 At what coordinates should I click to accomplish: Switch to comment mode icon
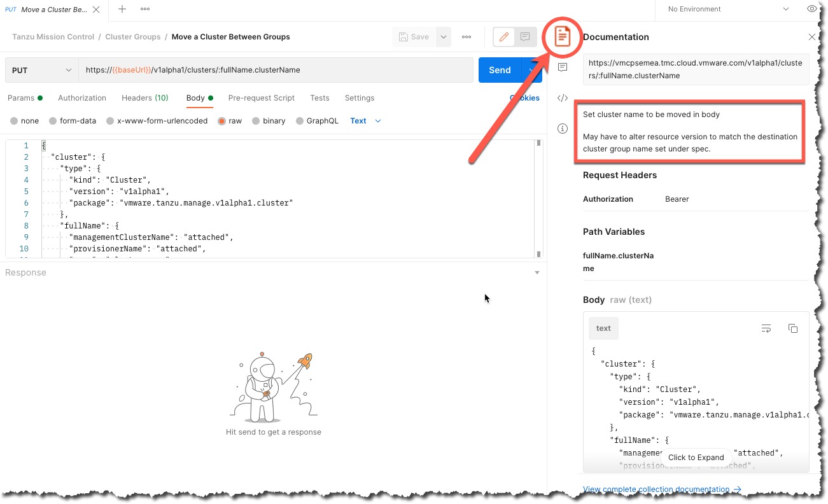tap(524, 37)
